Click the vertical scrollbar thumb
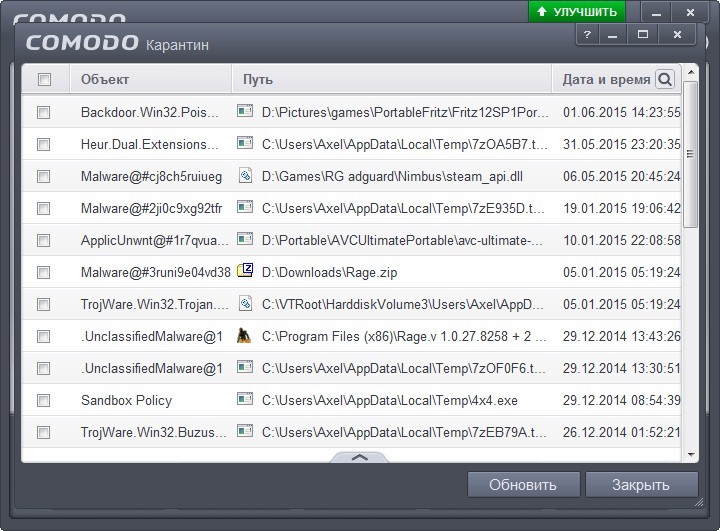The height and width of the screenshot is (531, 720). pyautogui.click(x=690, y=154)
